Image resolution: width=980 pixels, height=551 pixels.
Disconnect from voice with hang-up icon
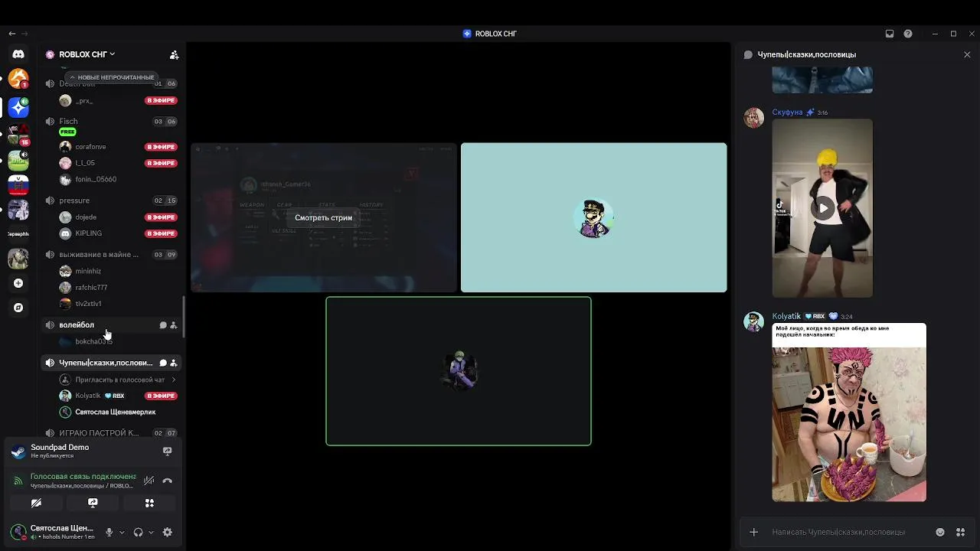168,481
